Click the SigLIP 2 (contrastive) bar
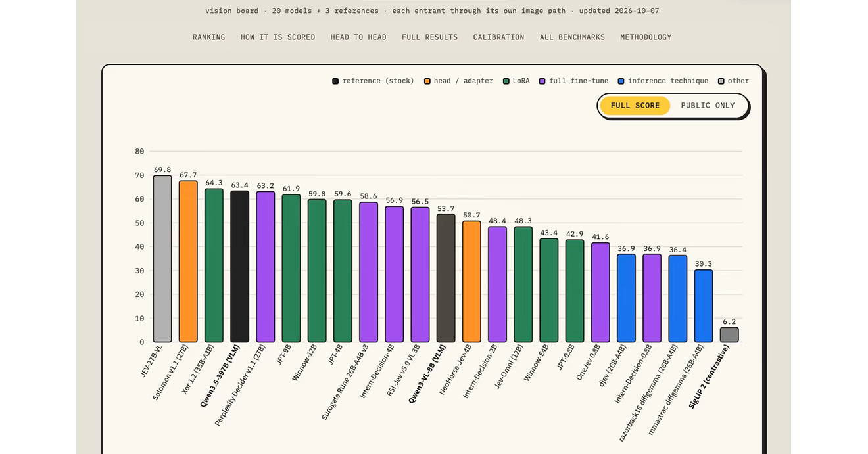868x454 pixels. pyautogui.click(x=729, y=335)
